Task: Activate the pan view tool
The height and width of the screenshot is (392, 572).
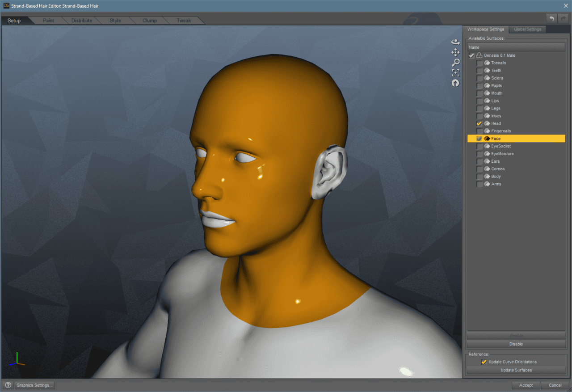Action: click(455, 52)
